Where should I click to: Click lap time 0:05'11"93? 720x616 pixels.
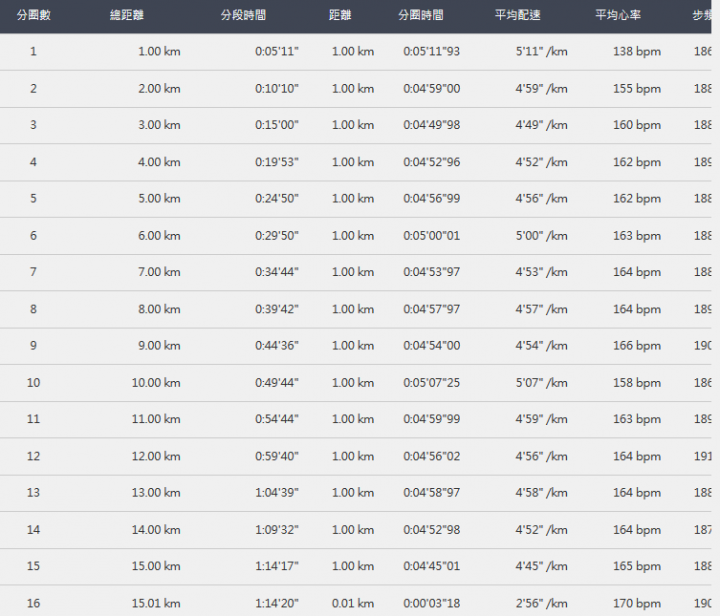pos(432,51)
